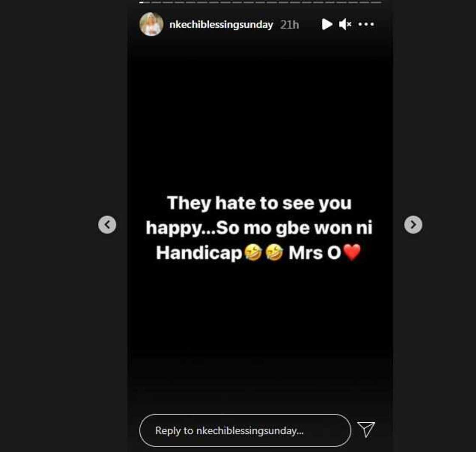This screenshot has width=476, height=452.
Task: Jump to the last story progress segment
Action: coord(376,3)
